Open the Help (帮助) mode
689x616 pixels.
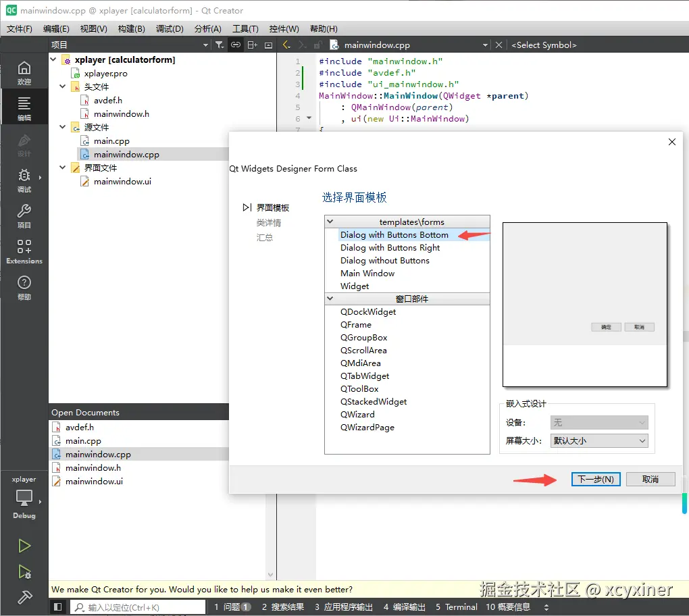point(24,288)
